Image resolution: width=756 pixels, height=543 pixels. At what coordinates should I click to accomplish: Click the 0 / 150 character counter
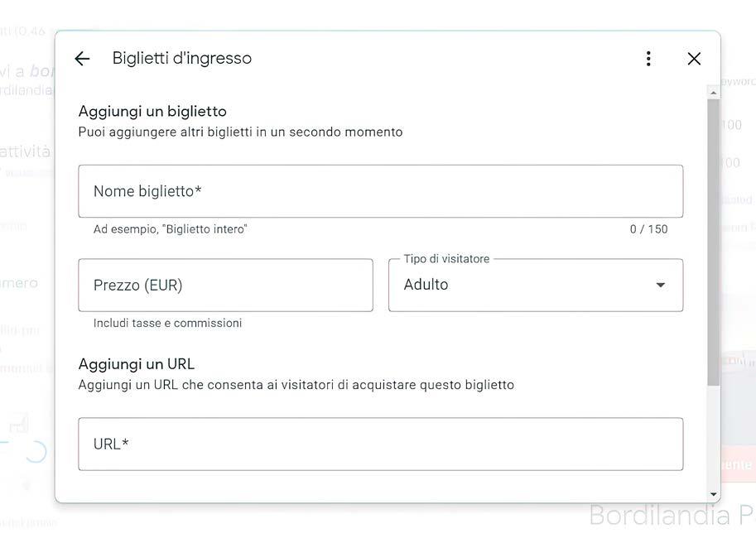[x=648, y=229]
